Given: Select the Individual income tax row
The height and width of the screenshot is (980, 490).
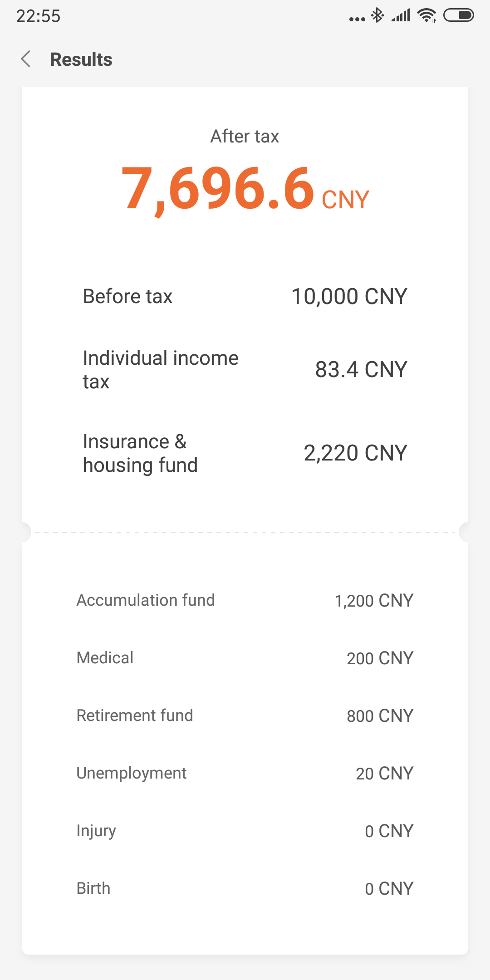Looking at the screenshot, I should click(x=245, y=370).
